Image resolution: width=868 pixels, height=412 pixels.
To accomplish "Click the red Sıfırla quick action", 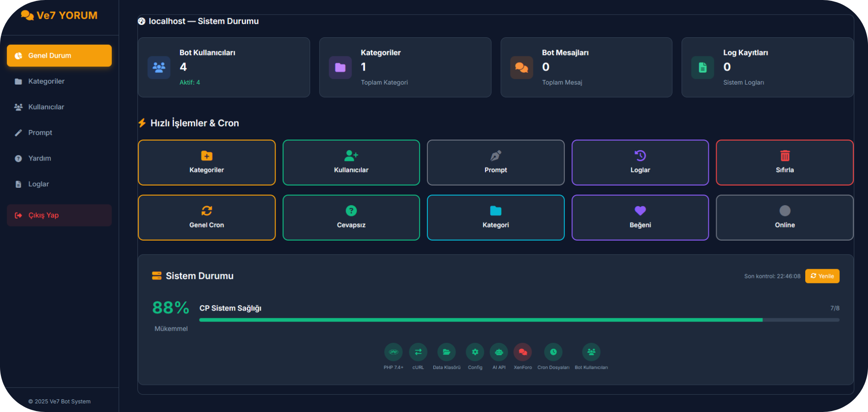I will (784, 162).
